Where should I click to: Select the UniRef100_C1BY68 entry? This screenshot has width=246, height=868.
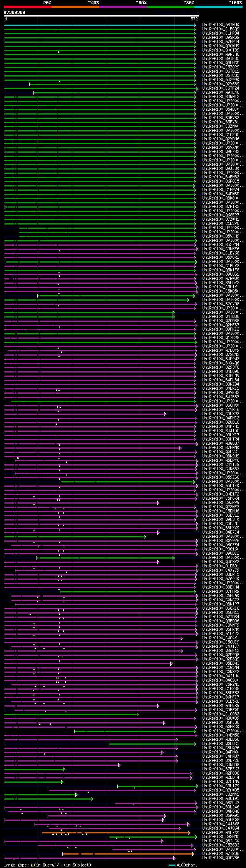point(221,253)
